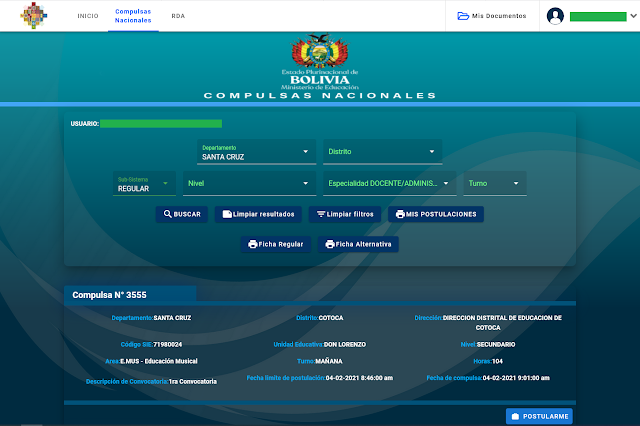
Task: Click Limpiar filtros button
Action: click(344, 214)
